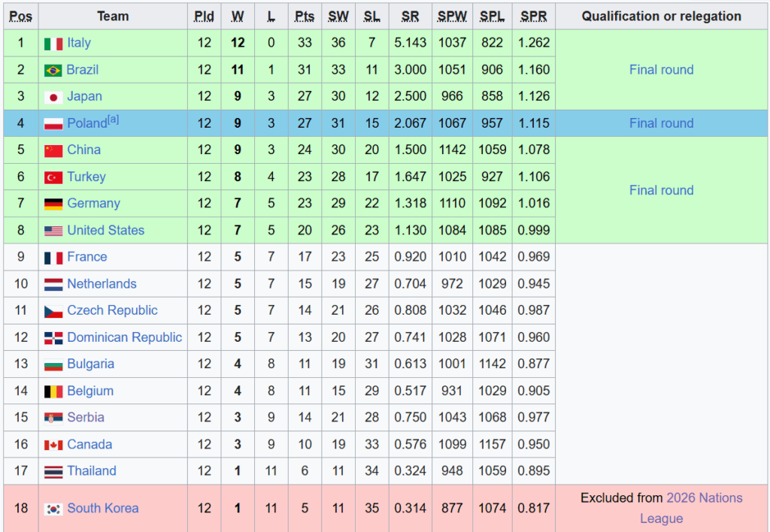Click the Czech Republic flag icon

53,311
